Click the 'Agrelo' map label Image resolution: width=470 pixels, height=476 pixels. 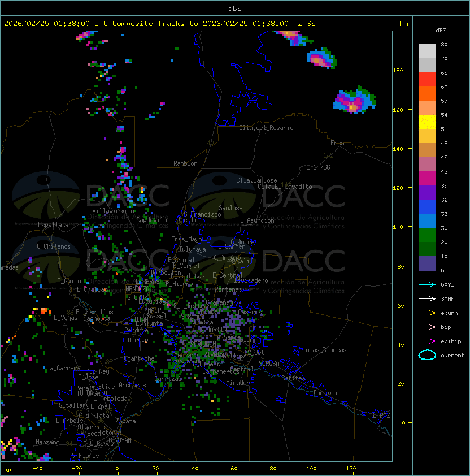pos(138,340)
